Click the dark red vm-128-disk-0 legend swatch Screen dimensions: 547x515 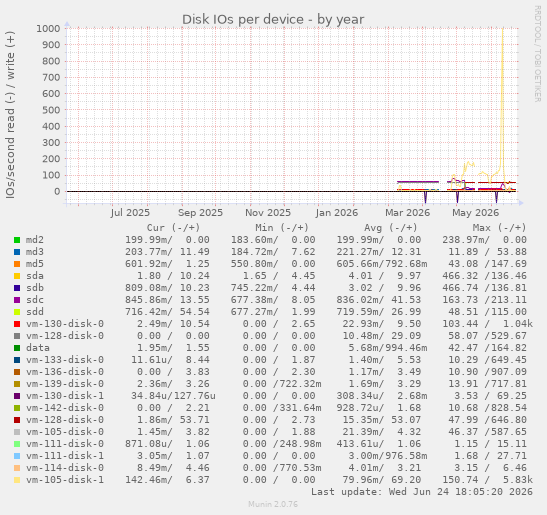click(x=17, y=420)
